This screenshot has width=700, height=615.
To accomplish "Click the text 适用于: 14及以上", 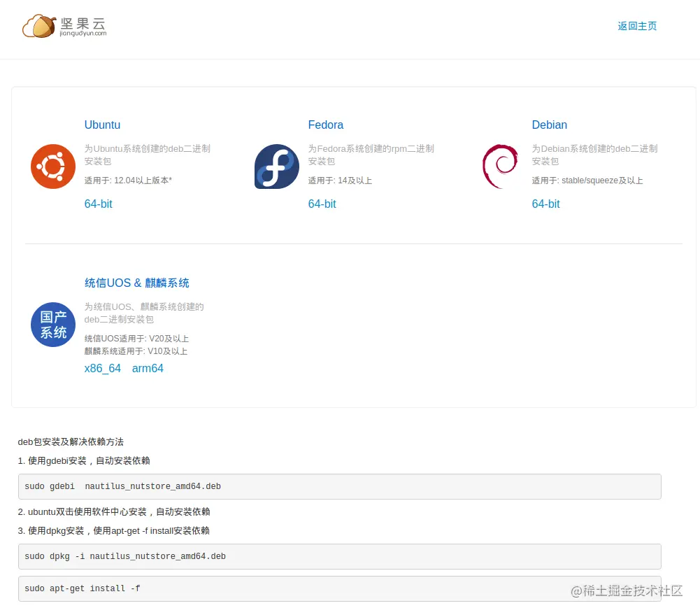I will point(340,181).
